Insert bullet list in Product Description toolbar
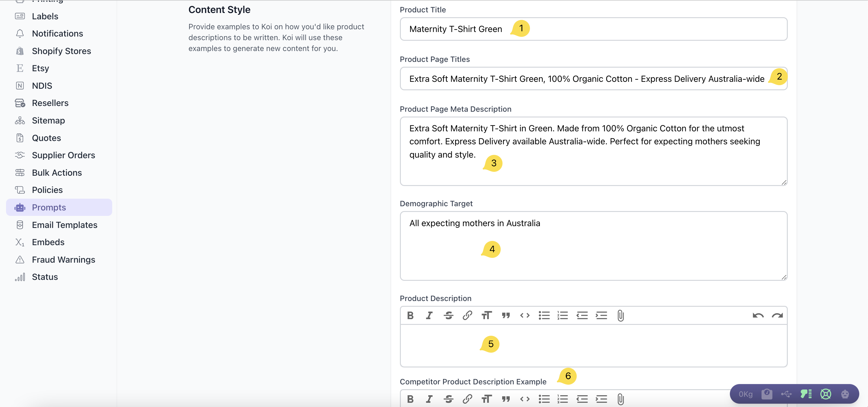This screenshot has width=868, height=407. click(x=544, y=315)
